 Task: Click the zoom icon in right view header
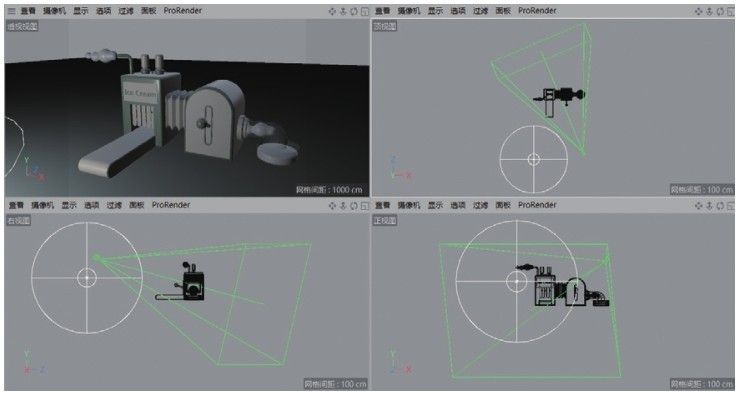coord(343,205)
